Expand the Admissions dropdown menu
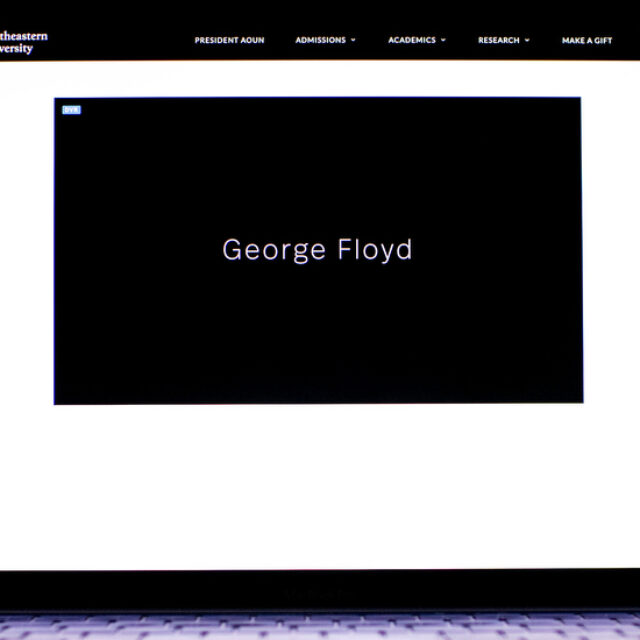 coord(320,41)
